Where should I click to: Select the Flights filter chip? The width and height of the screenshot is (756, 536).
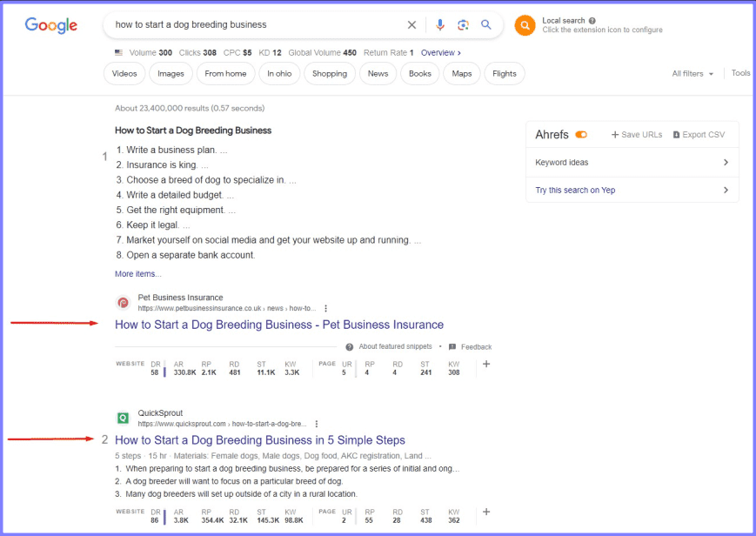click(505, 73)
